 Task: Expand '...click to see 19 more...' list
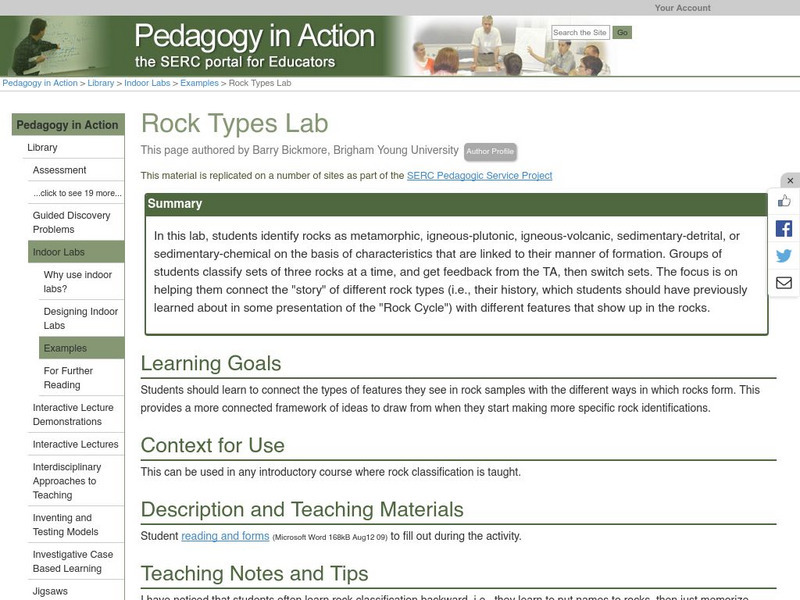click(x=76, y=193)
